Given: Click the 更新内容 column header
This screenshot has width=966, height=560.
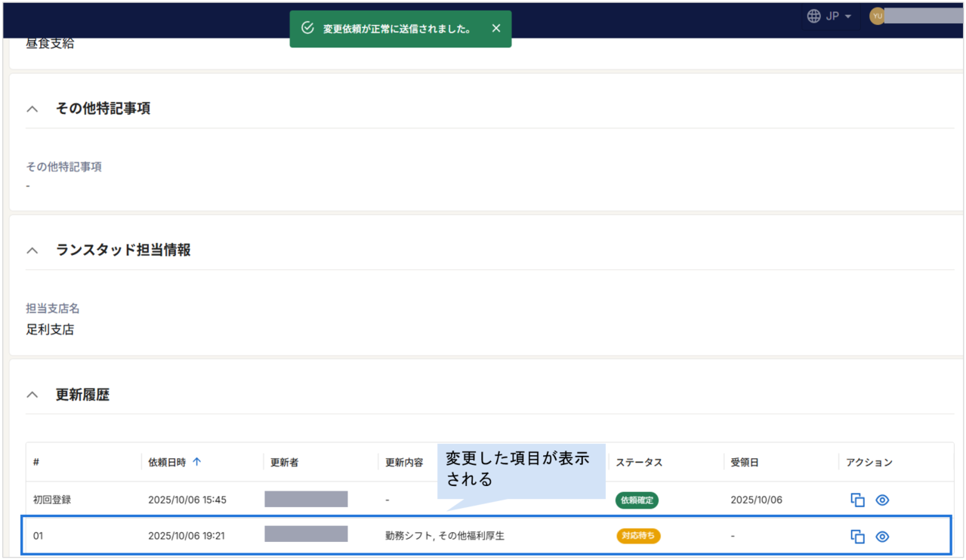Looking at the screenshot, I should [404, 463].
